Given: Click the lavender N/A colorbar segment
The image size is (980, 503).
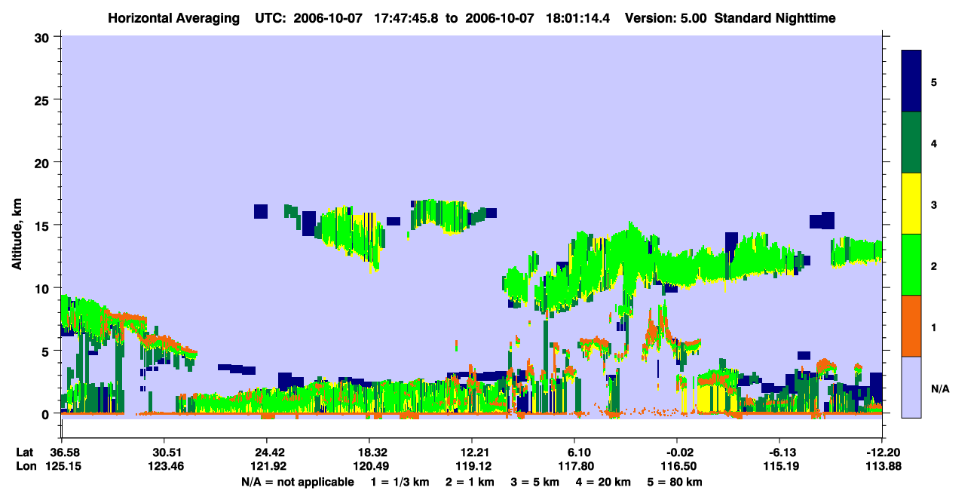Looking at the screenshot, I should (911, 387).
